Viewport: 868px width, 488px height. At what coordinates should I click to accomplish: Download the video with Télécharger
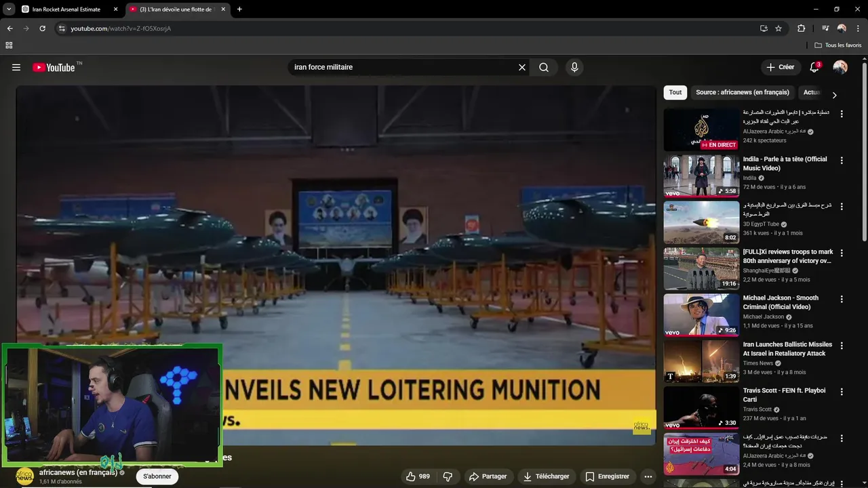(x=546, y=476)
